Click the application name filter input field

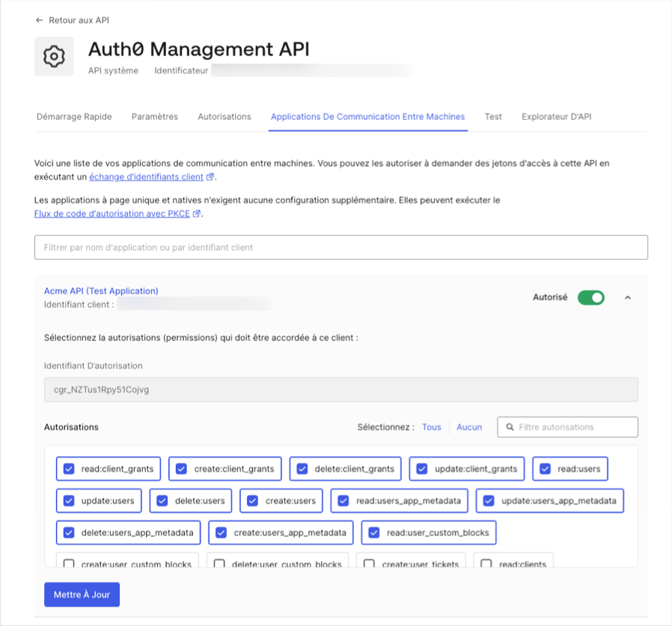pos(341,247)
